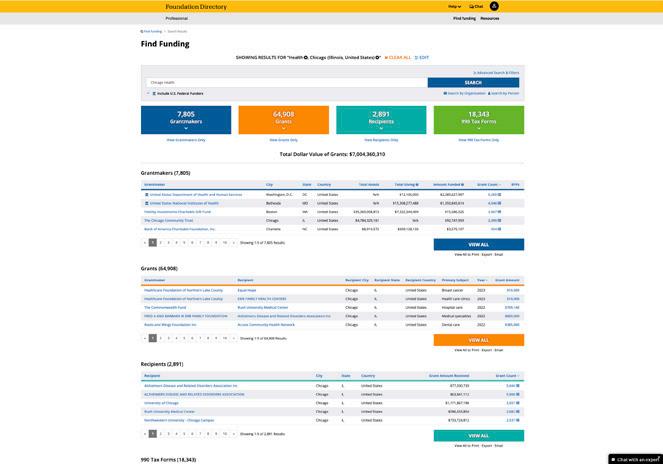This screenshot has width=663, height=464.
Task: Click the blue Grantmakers VIEW ALL button
Action: click(479, 244)
